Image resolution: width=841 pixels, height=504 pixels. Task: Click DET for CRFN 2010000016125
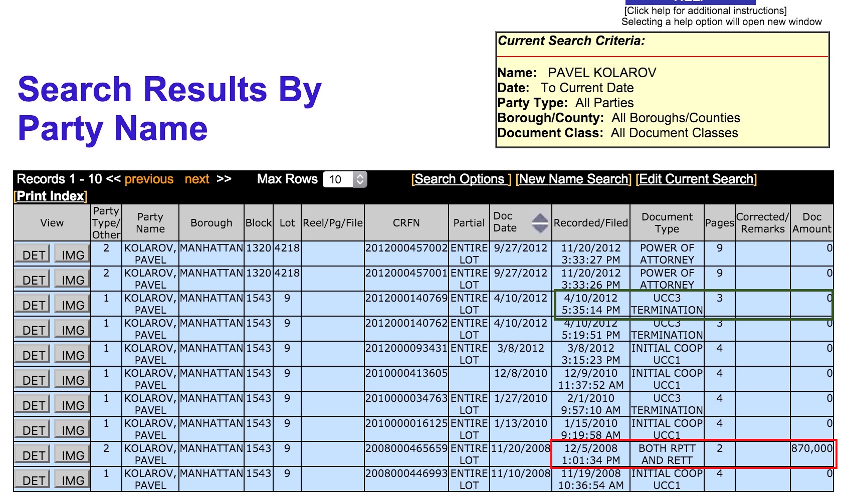[33, 430]
